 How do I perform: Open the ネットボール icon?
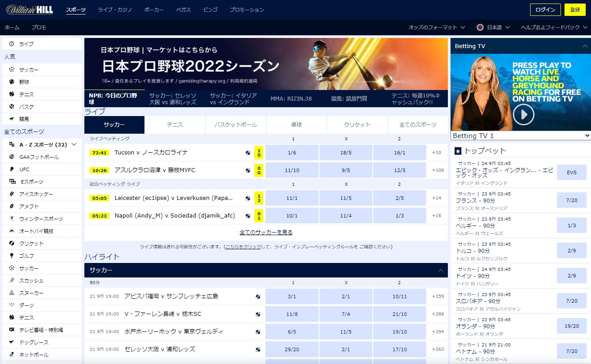(x=11, y=355)
